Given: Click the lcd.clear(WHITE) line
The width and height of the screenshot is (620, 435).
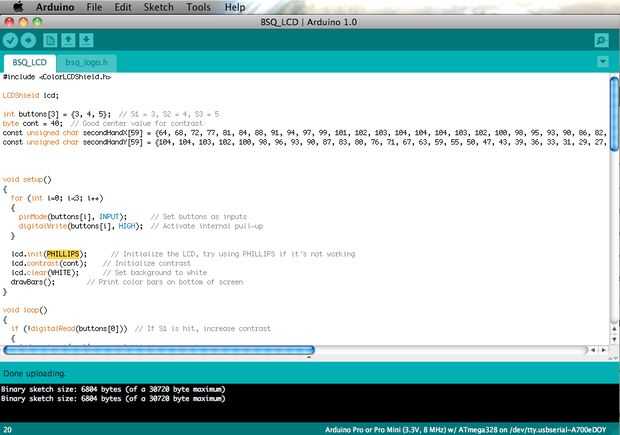Looking at the screenshot, I should point(45,273).
